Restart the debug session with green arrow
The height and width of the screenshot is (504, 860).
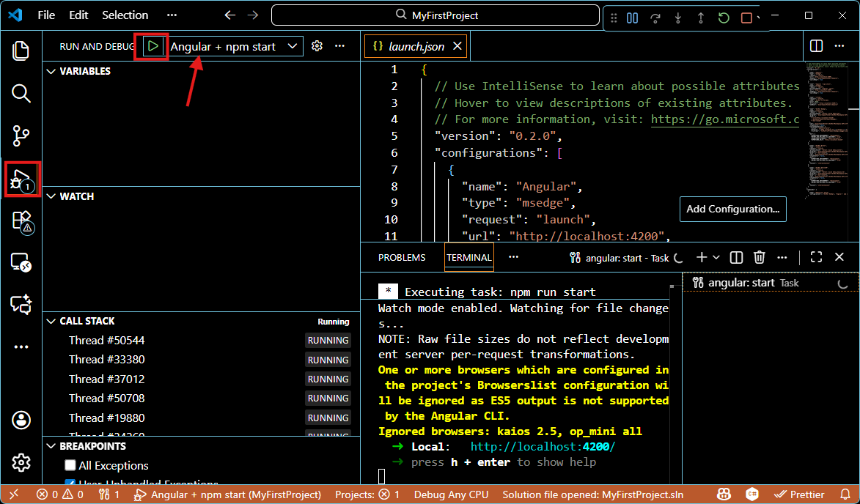click(x=724, y=18)
